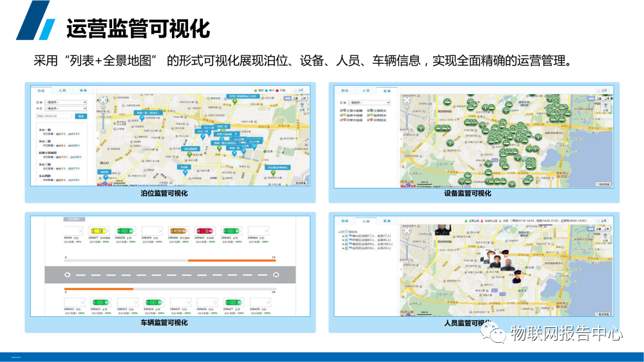Open the 区域 dropdown in parking panel
The height and width of the screenshot is (362, 644).
coord(65,102)
